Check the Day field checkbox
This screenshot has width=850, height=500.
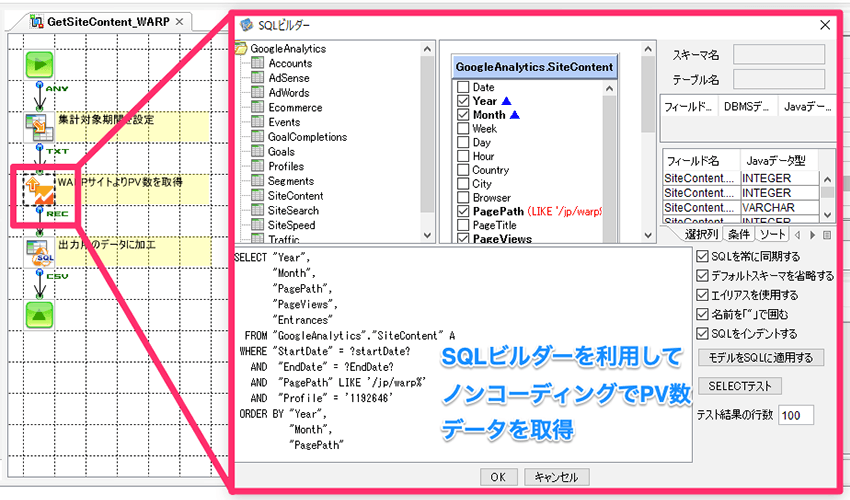[x=463, y=142]
